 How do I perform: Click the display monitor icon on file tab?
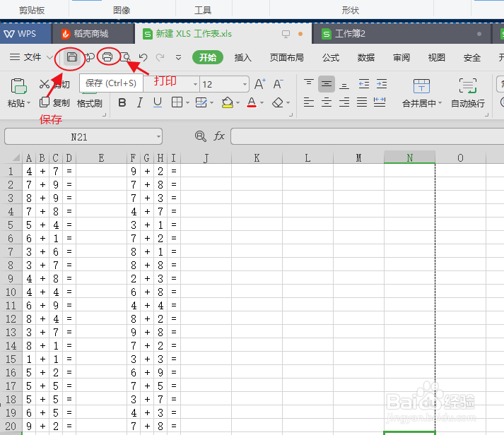pos(286,34)
